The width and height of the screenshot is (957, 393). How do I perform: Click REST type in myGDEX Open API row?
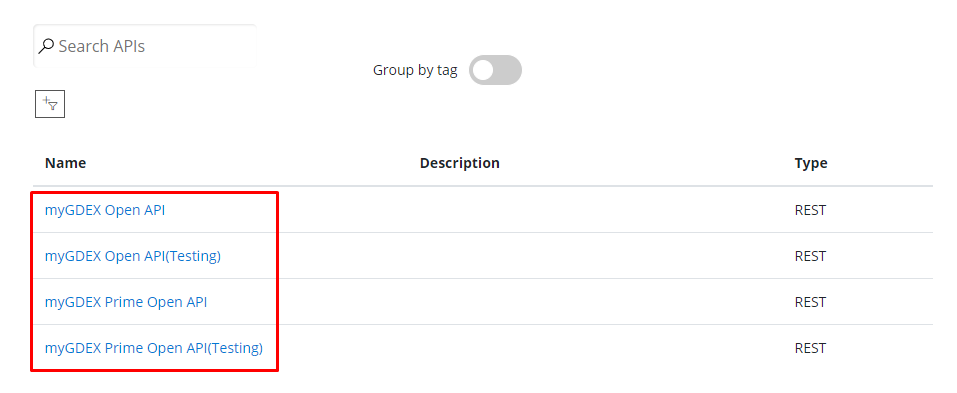810,210
